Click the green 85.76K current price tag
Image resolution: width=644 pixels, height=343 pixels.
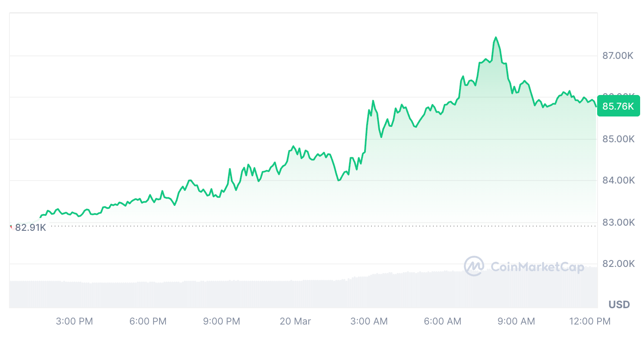(618, 106)
